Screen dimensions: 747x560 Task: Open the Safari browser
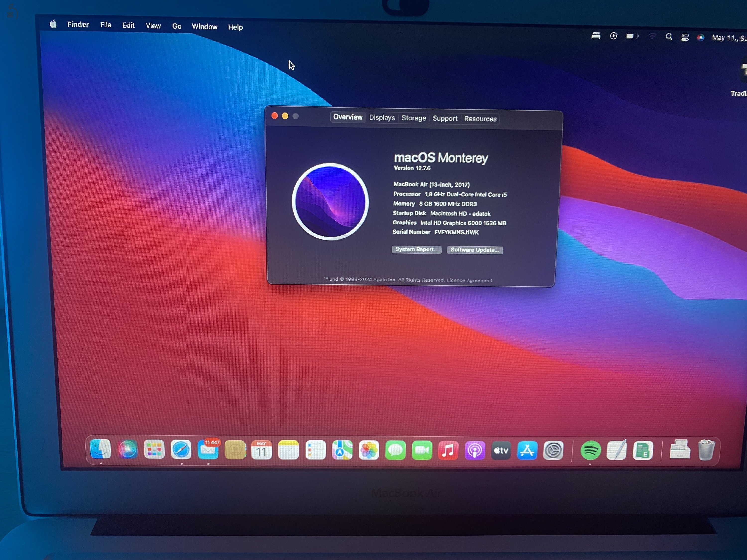coord(181,450)
